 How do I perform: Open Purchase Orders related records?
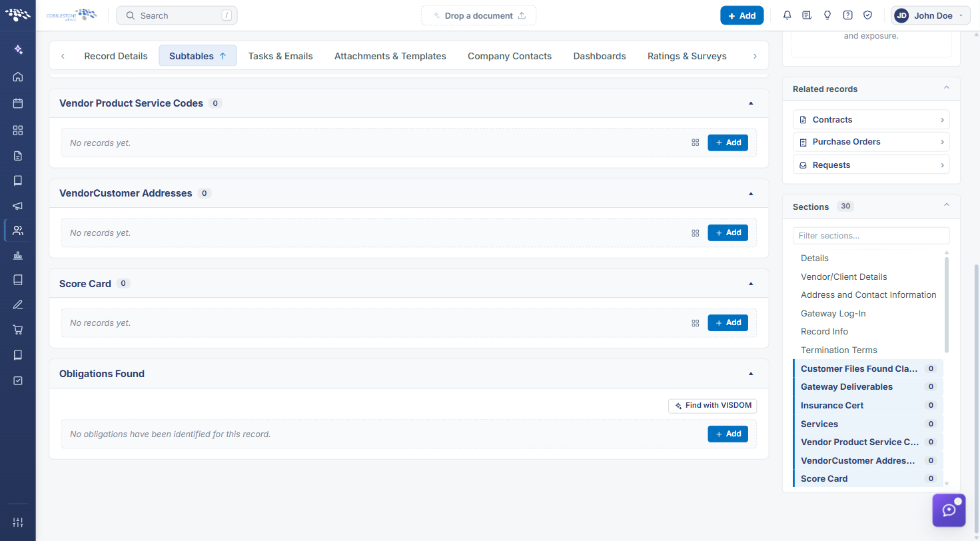tap(871, 142)
